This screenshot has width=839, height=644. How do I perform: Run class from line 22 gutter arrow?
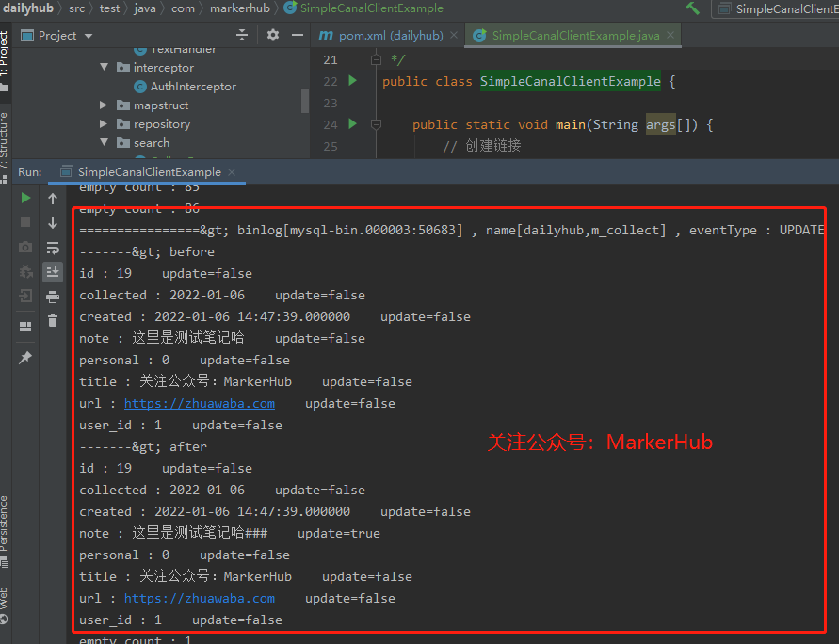click(x=352, y=81)
